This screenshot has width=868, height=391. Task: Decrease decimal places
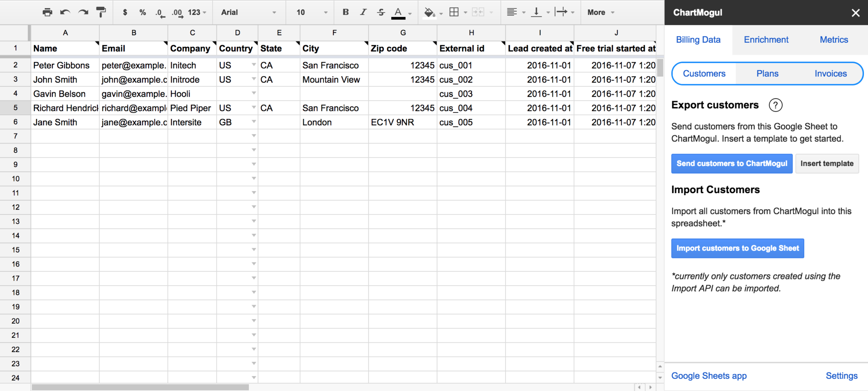(x=160, y=12)
